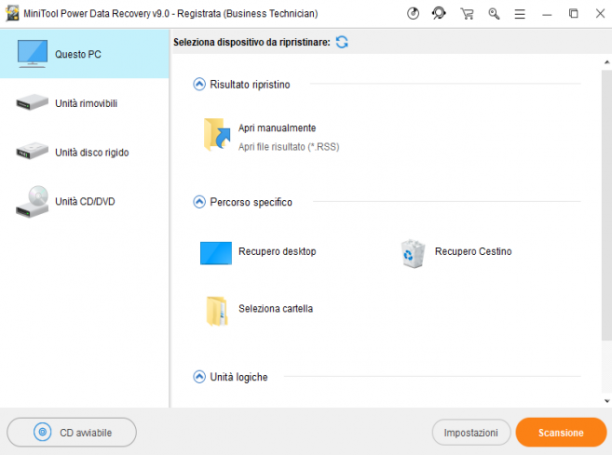612x455 pixels.
Task: Start scan with Scansione button
Action: coord(561,432)
